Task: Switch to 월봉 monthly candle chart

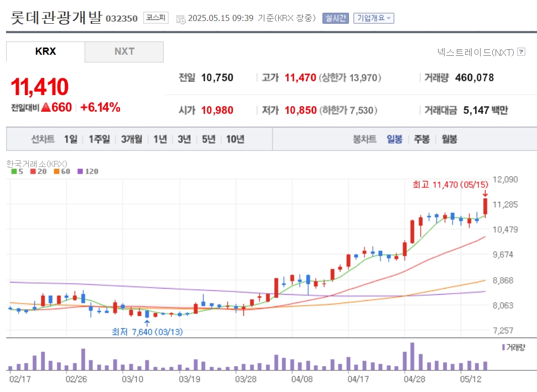Action: [449, 139]
